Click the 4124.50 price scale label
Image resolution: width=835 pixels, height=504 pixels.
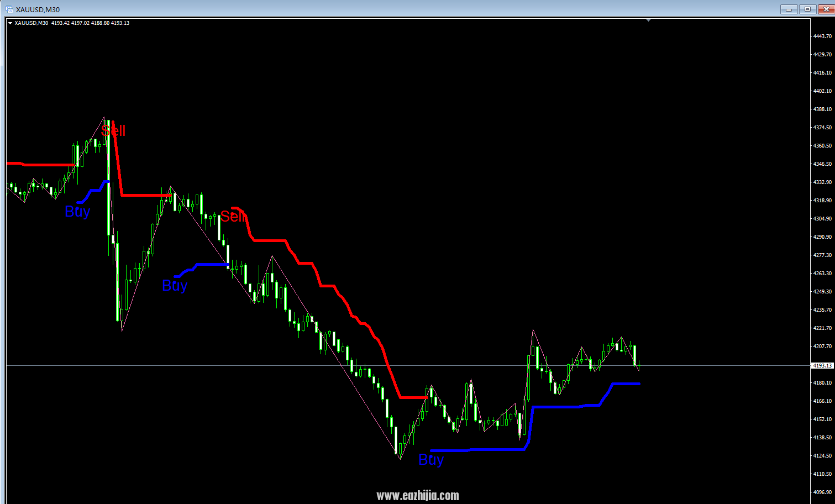pyautogui.click(x=822, y=456)
